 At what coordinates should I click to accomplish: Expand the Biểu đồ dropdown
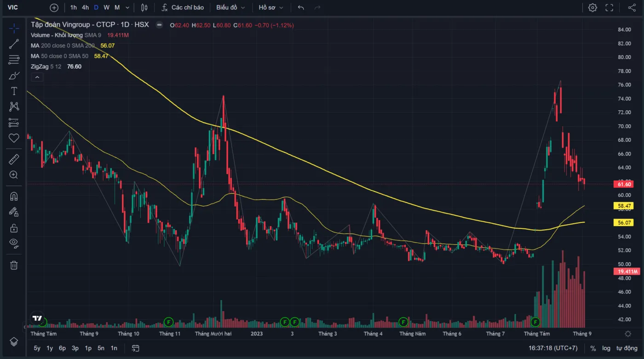230,7
